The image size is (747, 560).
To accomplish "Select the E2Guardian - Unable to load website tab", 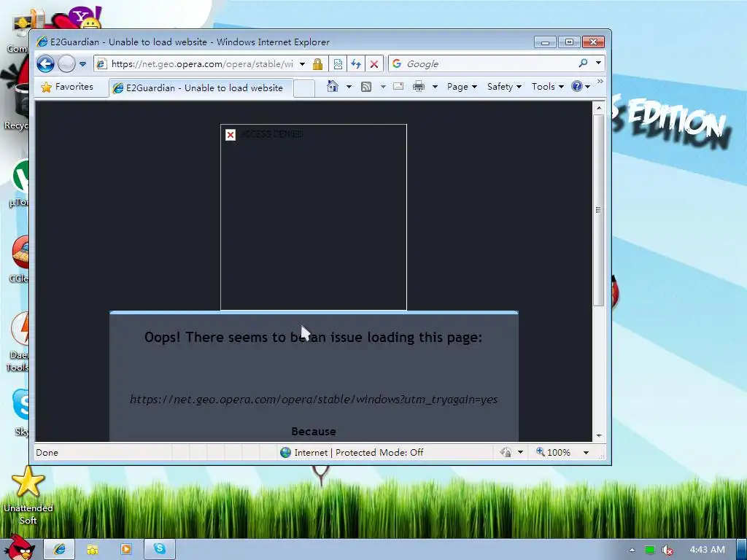I will tap(201, 88).
